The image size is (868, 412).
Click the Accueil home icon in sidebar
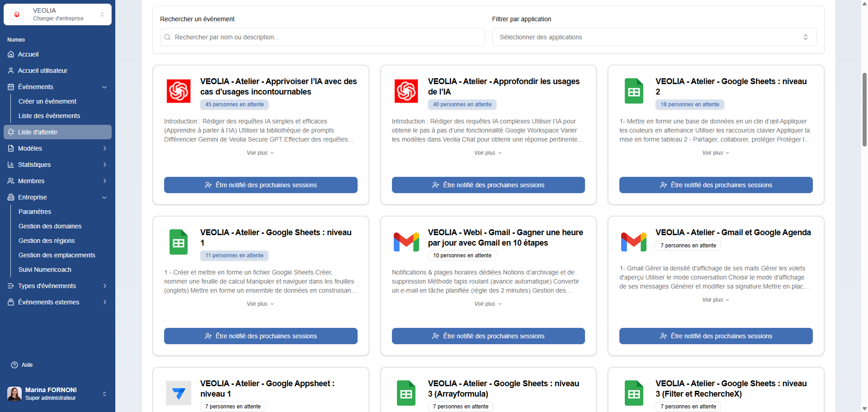click(11, 54)
